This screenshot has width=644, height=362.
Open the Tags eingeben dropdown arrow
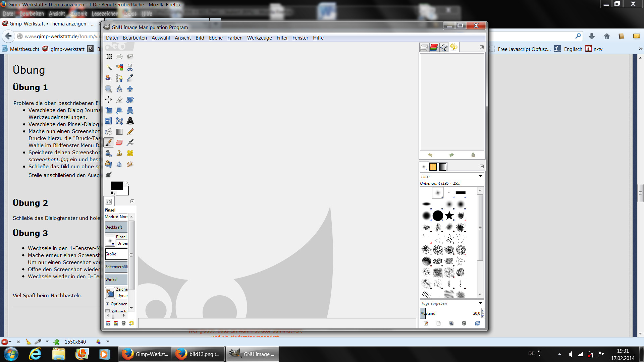coord(480,303)
